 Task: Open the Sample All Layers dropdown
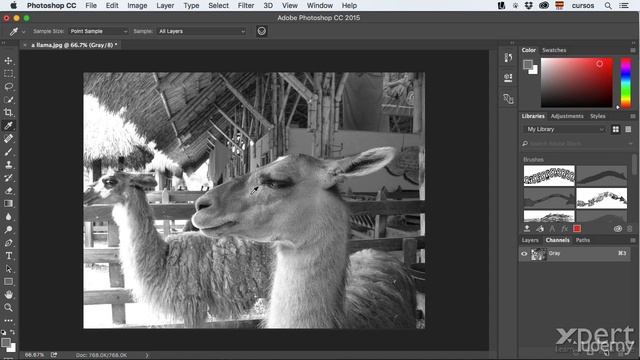(202, 31)
